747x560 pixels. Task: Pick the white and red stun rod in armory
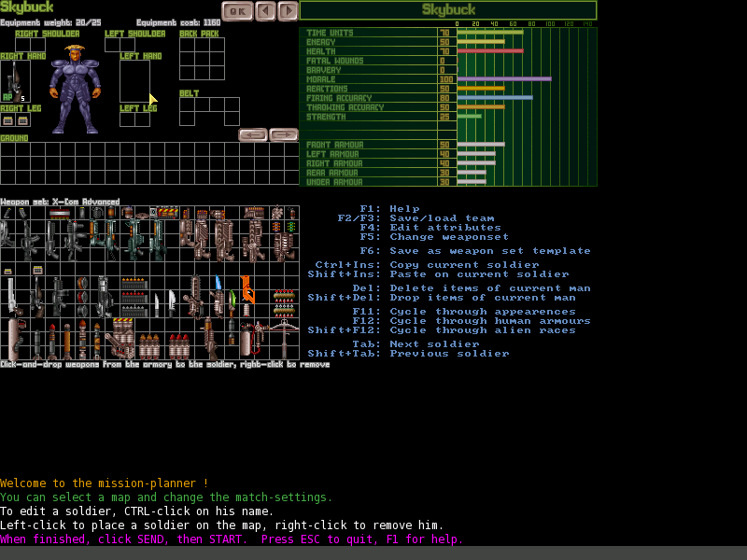(60, 214)
